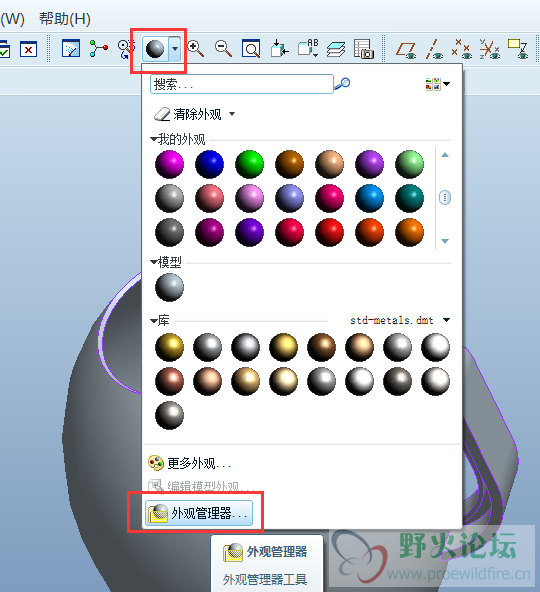Open the Clear Appearance (清除外观) dropdown arrow
540x592 pixels.
click(232, 114)
